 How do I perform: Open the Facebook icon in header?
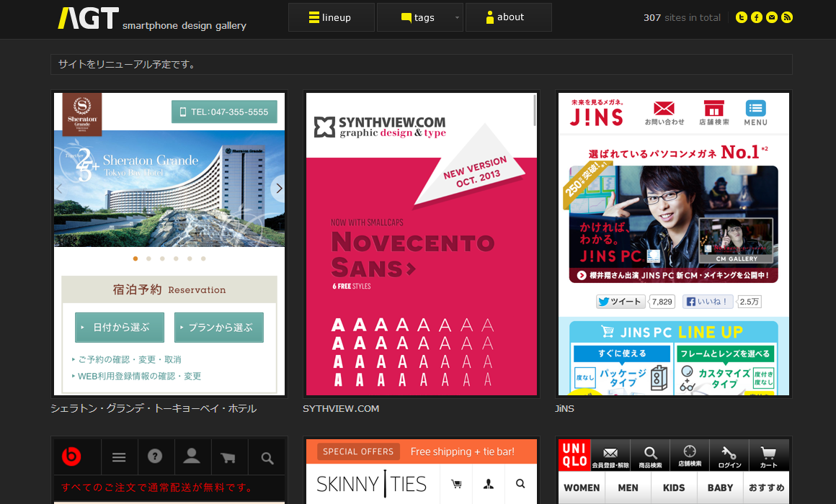tap(757, 17)
